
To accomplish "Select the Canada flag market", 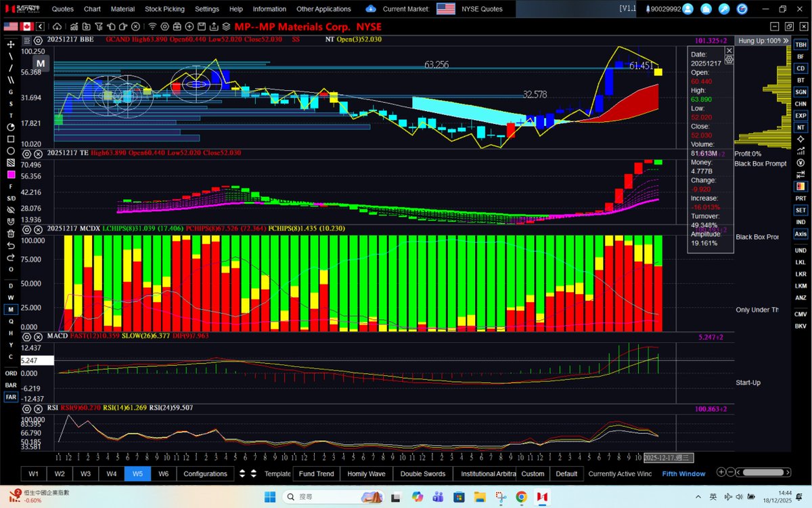I will click(x=28, y=26).
